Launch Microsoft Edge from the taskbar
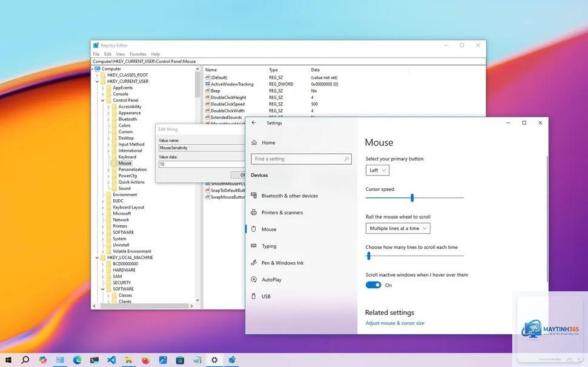This screenshot has width=588, height=367. (x=77, y=360)
